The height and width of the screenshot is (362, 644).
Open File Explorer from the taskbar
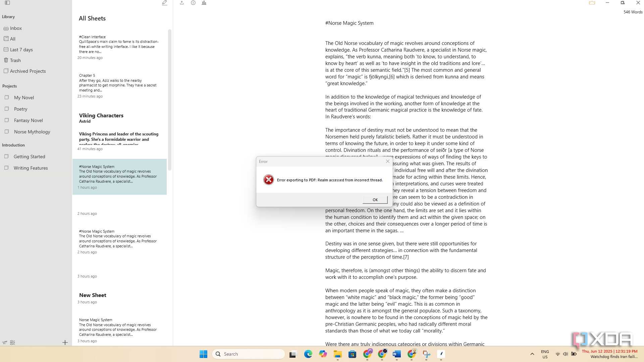click(x=337, y=354)
